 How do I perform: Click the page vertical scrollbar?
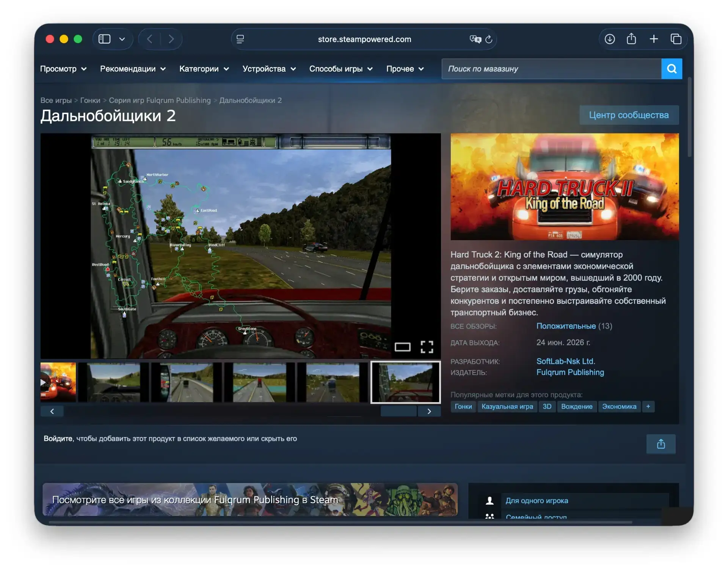pos(690,118)
